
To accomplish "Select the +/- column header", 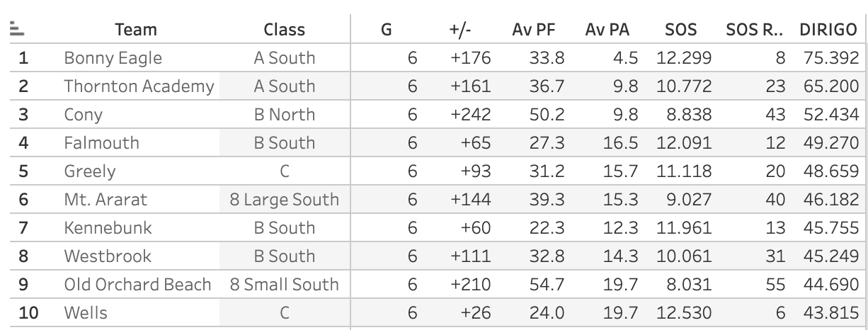I will pyautogui.click(x=460, y=30).
